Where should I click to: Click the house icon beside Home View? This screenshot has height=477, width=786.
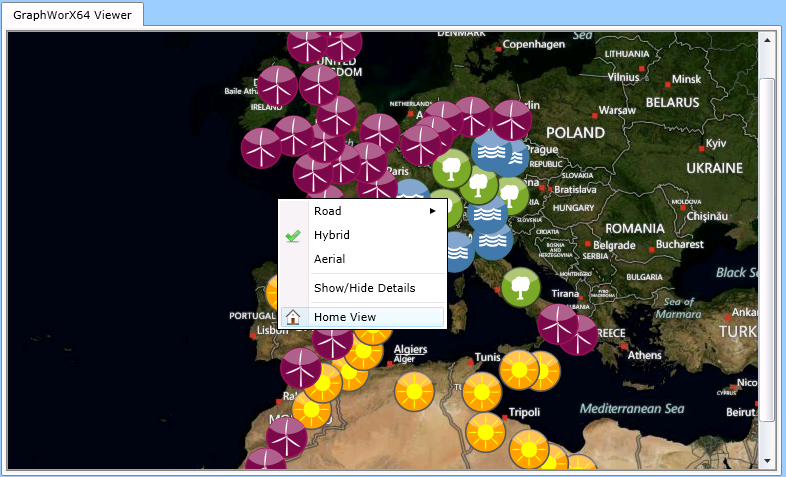(x=293, y=317)
